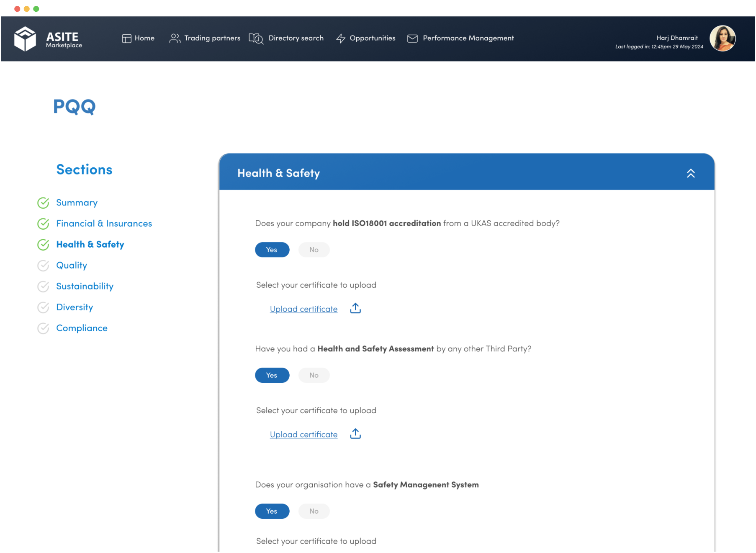The width and height of the screenshot is (756, 553).
Task: Collapse the Health & Safety panel chevron
Action: pos(691,173)
